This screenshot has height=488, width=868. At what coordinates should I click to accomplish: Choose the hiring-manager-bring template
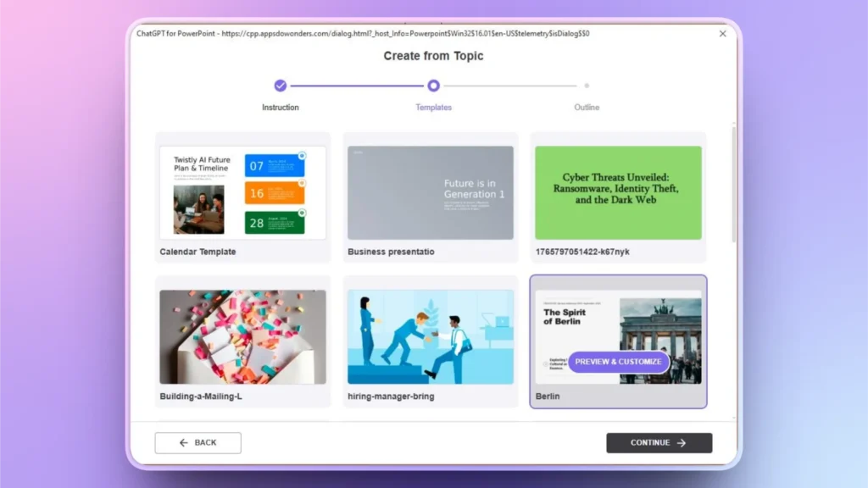431,339
